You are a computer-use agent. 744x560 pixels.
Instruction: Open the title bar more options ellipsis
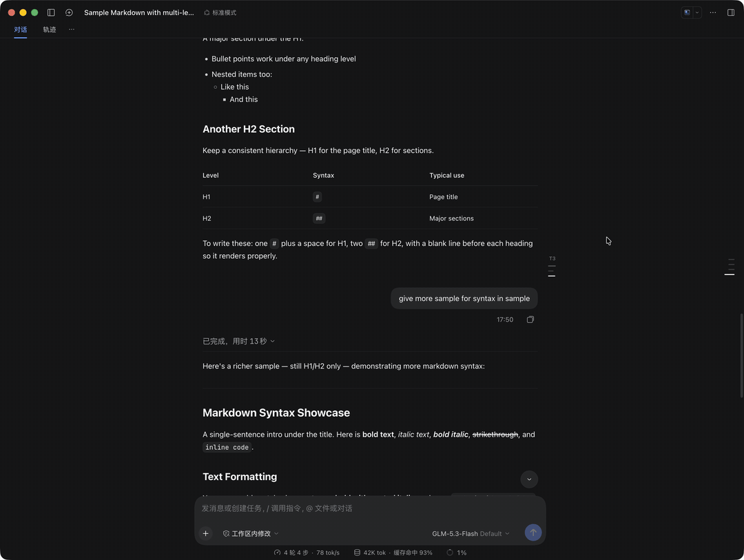click(x=713, y=12)
